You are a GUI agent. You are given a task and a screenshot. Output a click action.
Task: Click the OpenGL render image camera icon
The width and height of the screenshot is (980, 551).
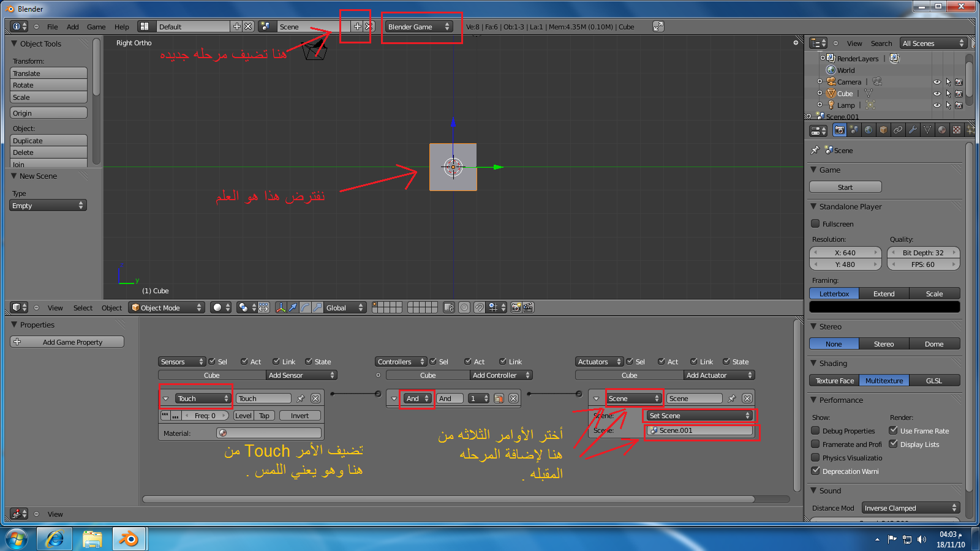[516, 307]
